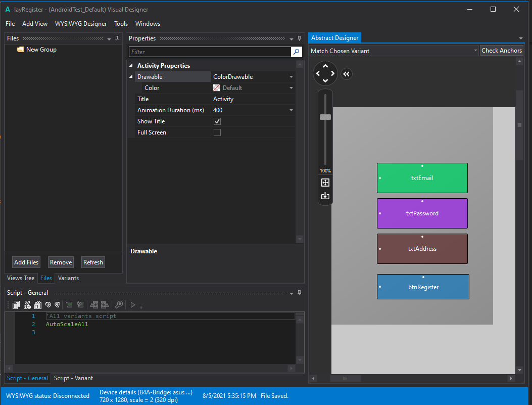532x405 pixels.
Task: Collapse the Activity Properties section
Action: click(131, 66)
